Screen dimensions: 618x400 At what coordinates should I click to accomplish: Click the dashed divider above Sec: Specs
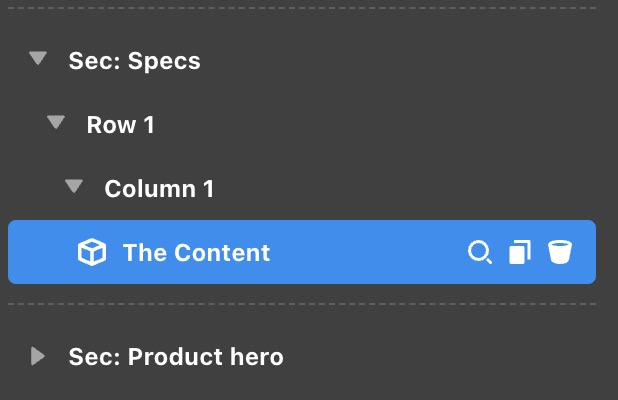300,9
